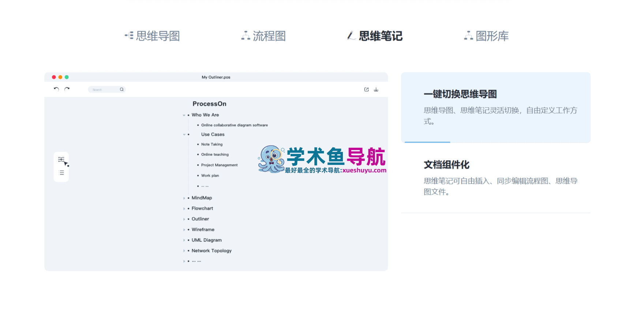This screenshot has height=319, width=644.
Task: Switch to outline list view icon
Action: [x=61, y=173]
